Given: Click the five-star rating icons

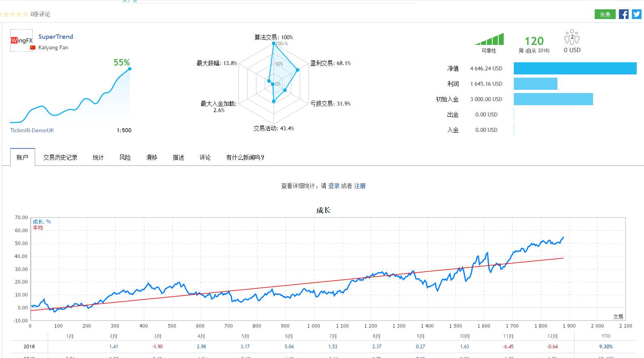Looking at the screenshot, I should click(x=14, y=14).
